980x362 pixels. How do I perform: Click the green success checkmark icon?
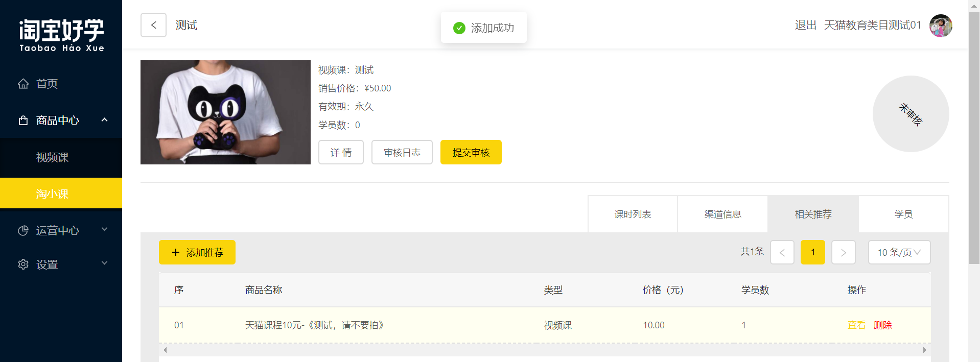[459, 28]
